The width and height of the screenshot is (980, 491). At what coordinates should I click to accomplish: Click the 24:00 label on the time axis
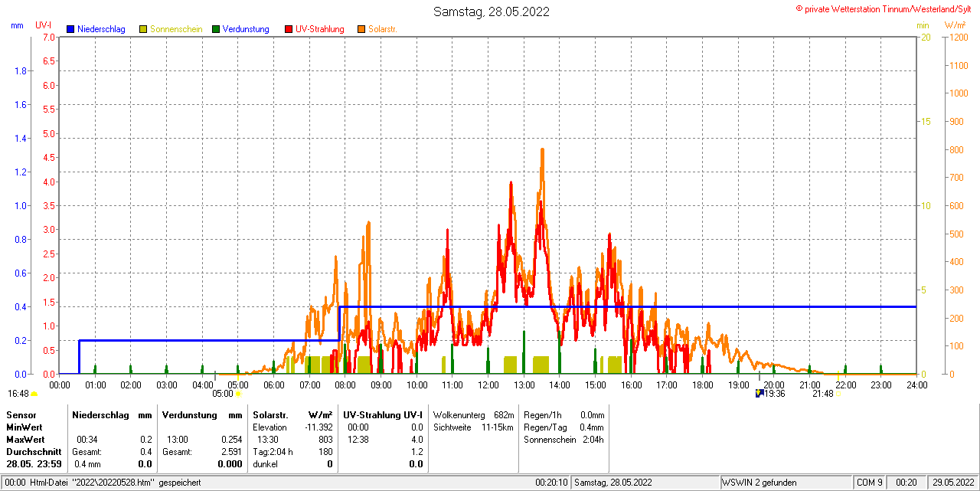(x=916, y=385)
